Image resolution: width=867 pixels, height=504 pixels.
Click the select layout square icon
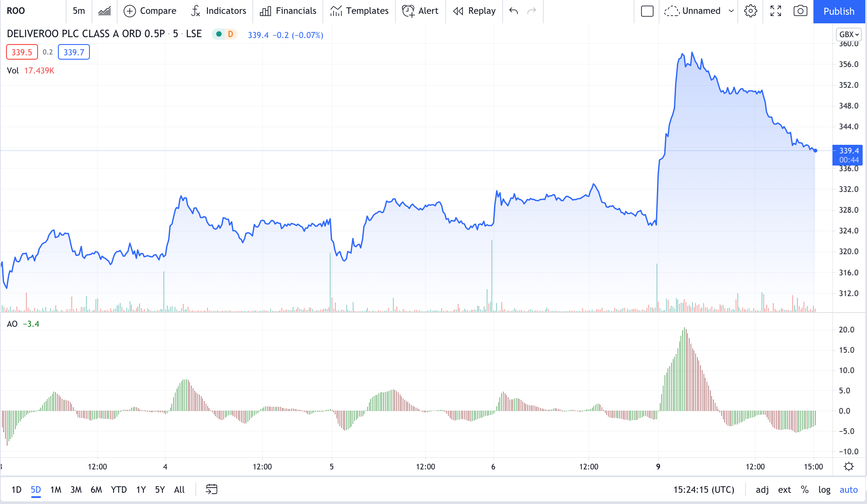(647, 11)
